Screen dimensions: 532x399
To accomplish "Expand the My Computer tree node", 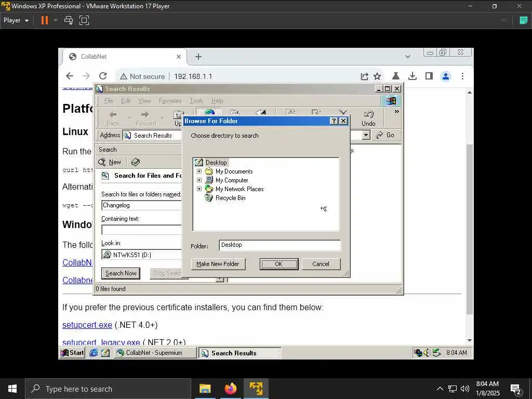I will pos(199,180).
